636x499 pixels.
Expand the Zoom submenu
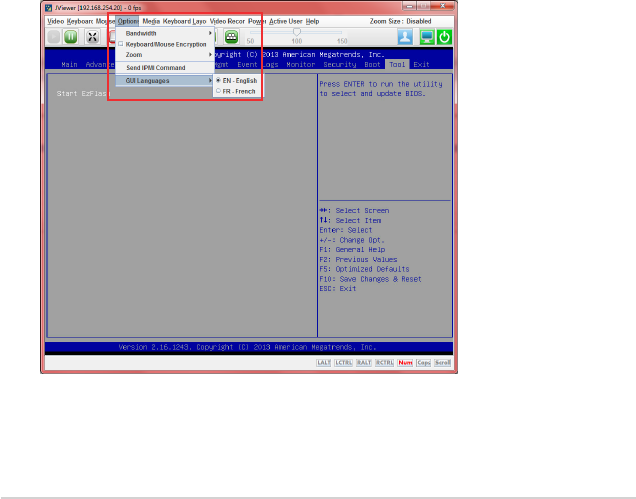coord(165,55)
